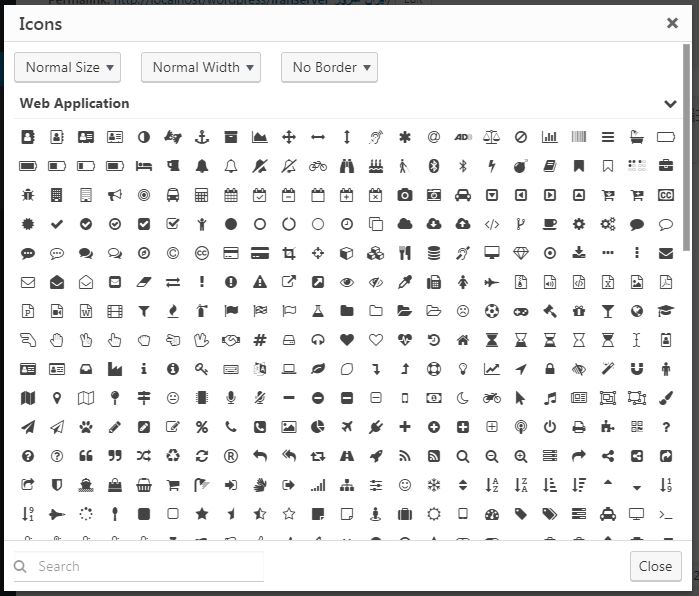Choose the solid heart icon

347,340
